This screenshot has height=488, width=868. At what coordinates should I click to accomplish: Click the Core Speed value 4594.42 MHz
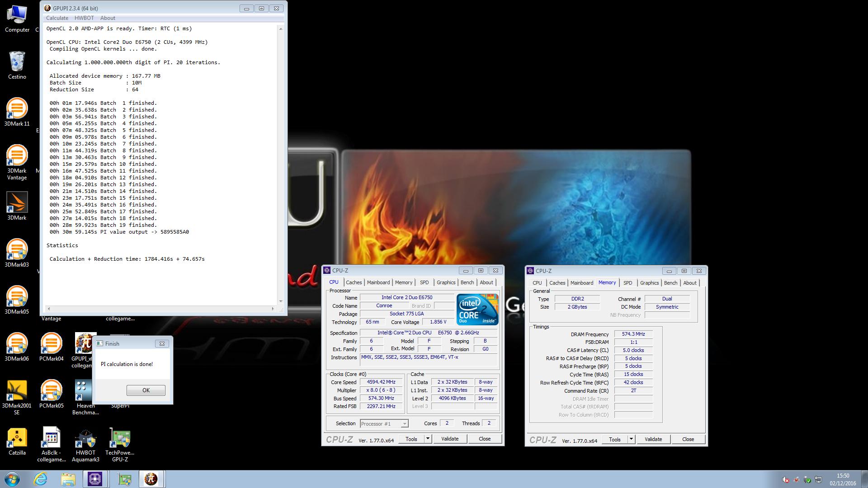[381, 382]
